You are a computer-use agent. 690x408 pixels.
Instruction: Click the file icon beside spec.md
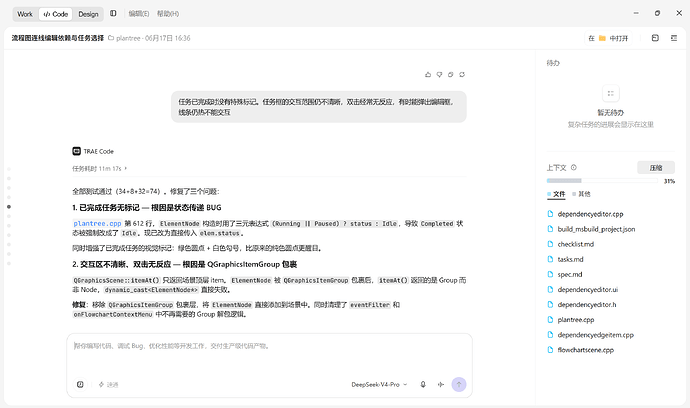coord(550,274)
